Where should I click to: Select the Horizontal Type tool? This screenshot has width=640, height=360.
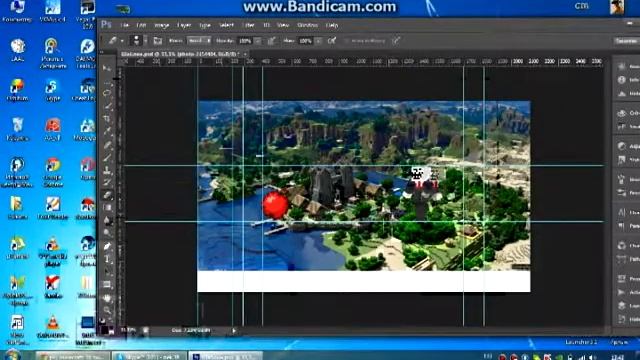click(107, 259)
